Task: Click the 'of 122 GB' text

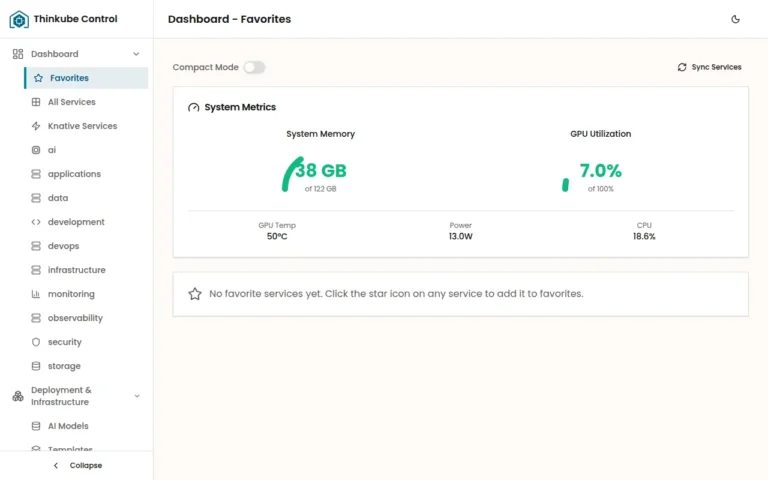Action: [320, 189]
